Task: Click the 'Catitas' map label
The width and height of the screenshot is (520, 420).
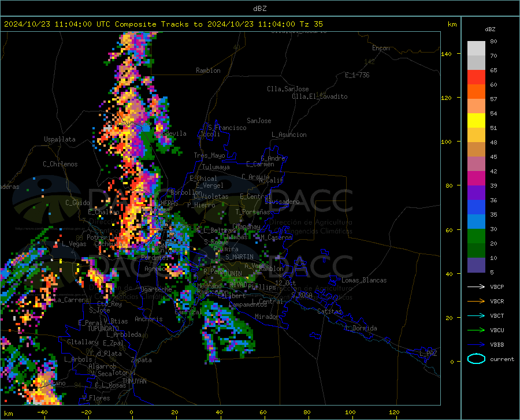Action: click(329, 311)
